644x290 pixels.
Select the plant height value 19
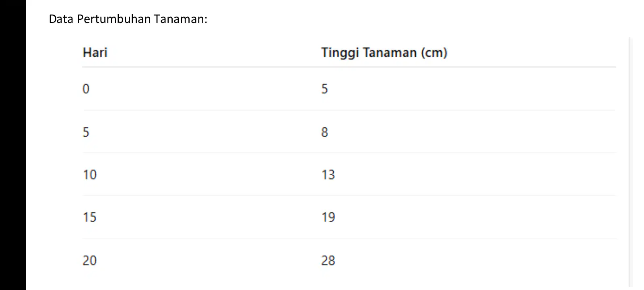(x=328, y=217)
